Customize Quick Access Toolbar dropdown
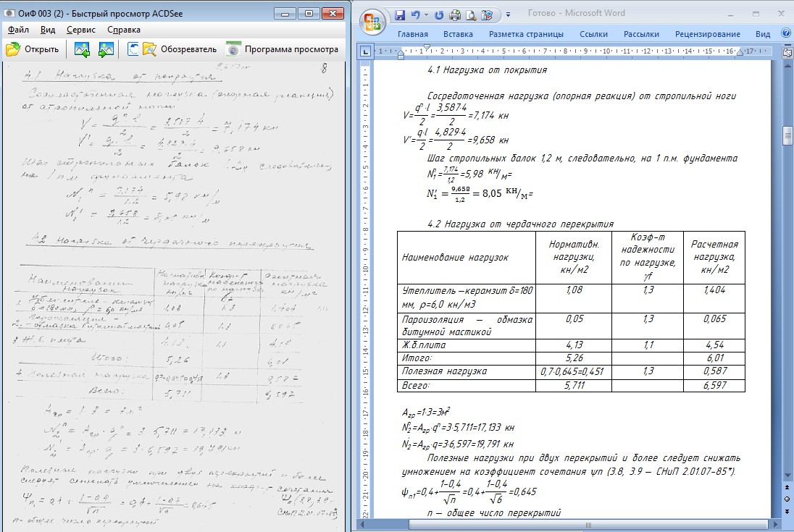794x532 pixels. pos(509,15)
